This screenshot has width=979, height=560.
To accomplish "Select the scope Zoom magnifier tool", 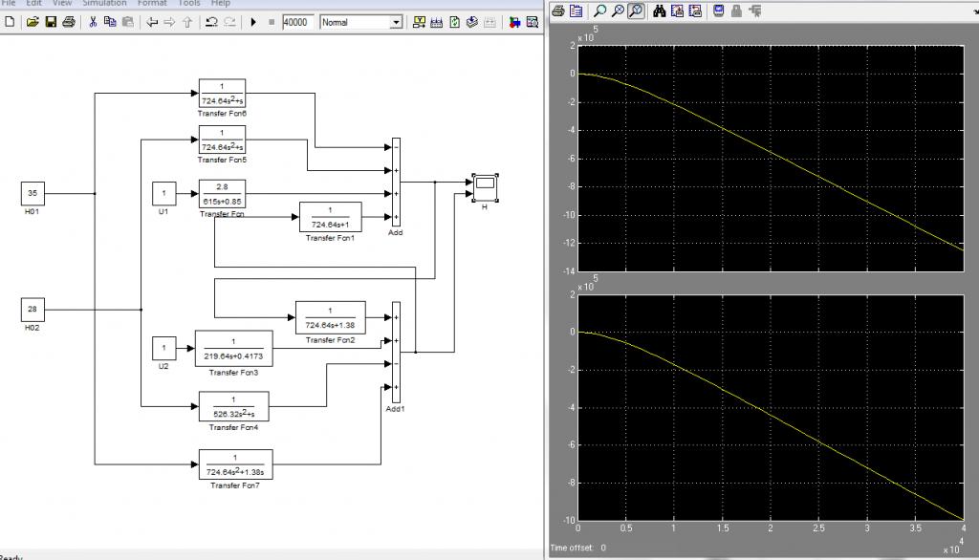I will point(600,11).
